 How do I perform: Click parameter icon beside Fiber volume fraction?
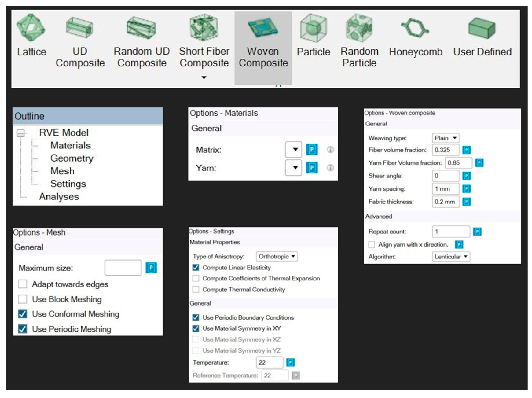466,150
